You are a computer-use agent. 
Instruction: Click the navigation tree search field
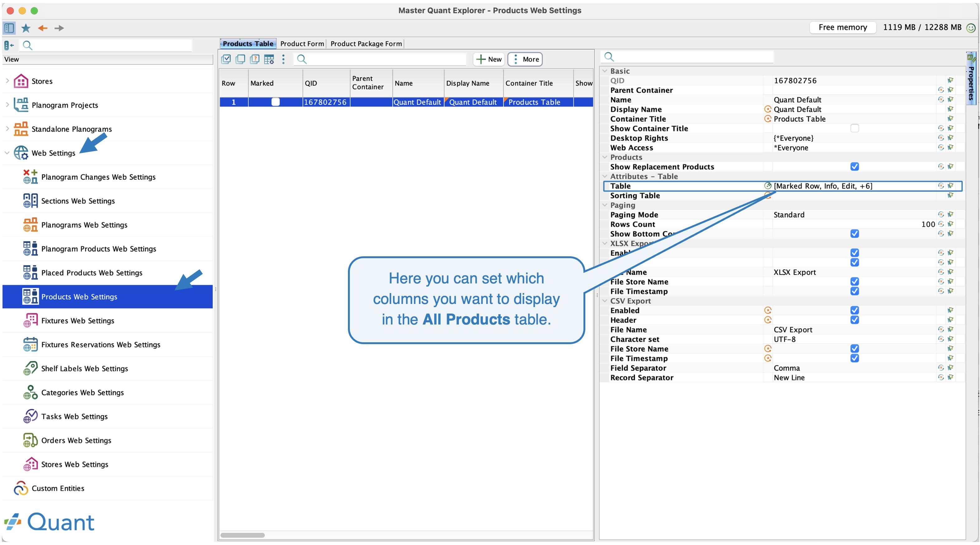click(107, 45)
